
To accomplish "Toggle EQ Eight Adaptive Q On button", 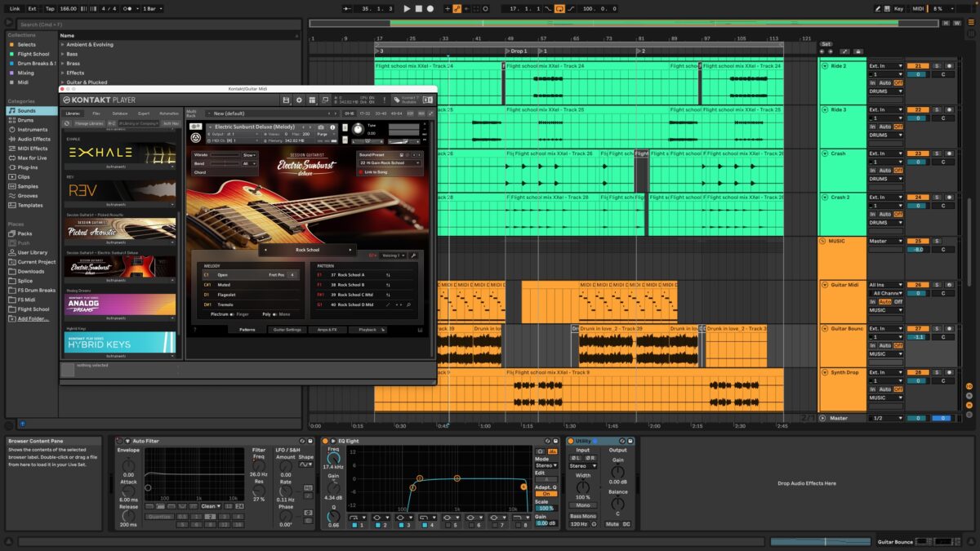I will (x=545, y=494).
